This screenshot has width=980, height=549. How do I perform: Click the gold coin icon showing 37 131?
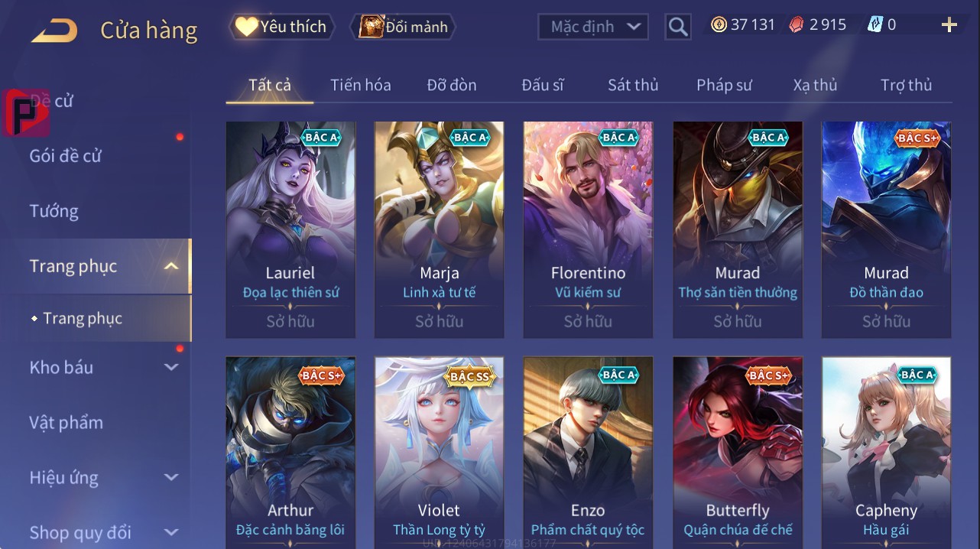(x=719, y=24)
